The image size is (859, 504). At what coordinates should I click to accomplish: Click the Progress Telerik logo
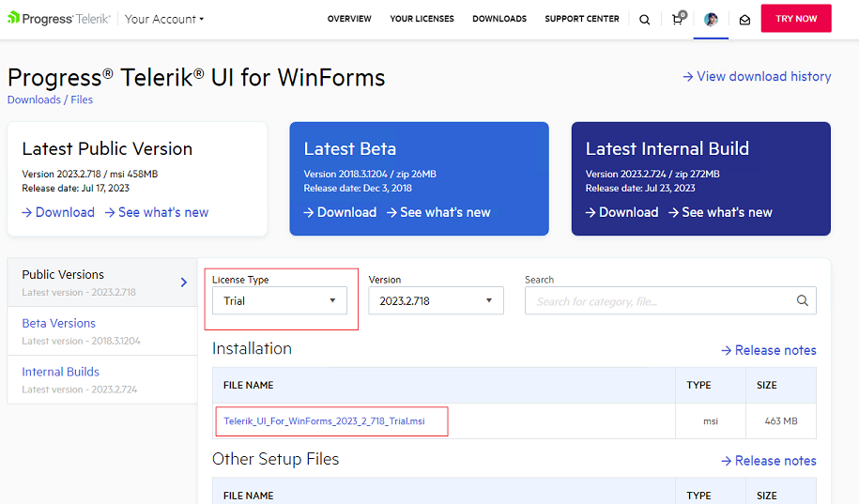pyautogui.click(x=58, y=19)
